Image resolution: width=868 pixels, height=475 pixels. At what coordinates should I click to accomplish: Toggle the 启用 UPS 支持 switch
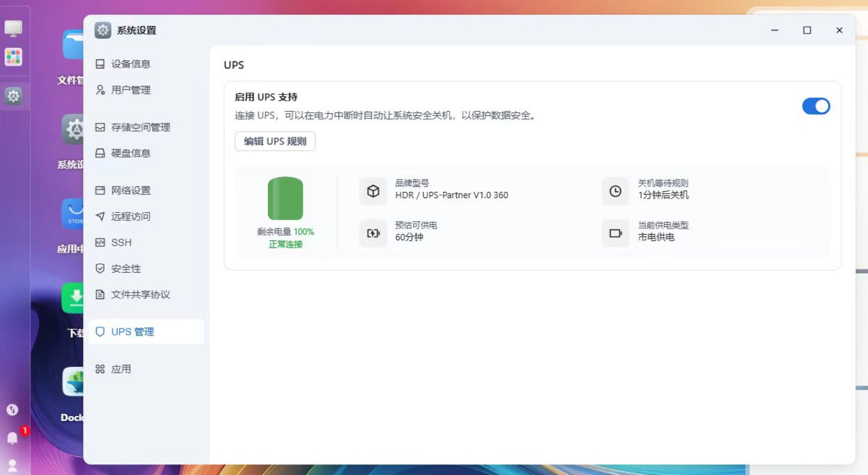816,106
